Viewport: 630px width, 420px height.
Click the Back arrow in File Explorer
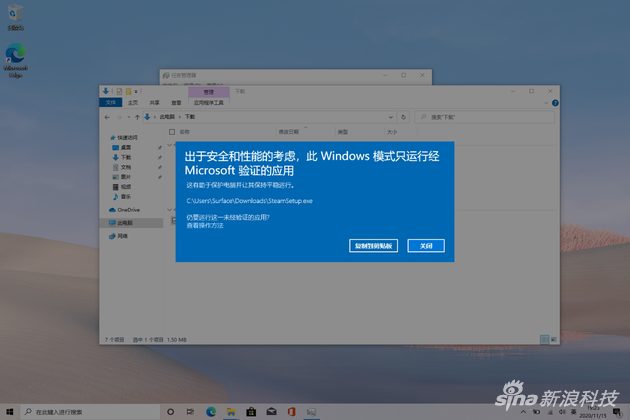107,117
